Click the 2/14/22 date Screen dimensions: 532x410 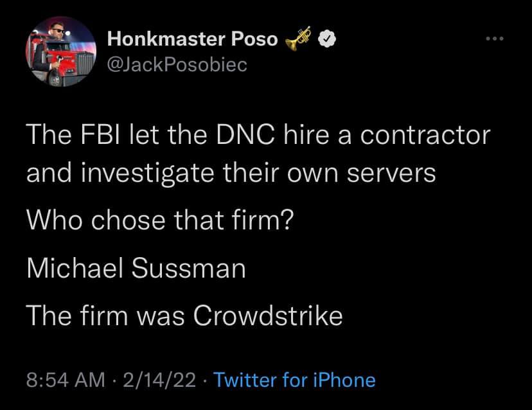(163, 380)
